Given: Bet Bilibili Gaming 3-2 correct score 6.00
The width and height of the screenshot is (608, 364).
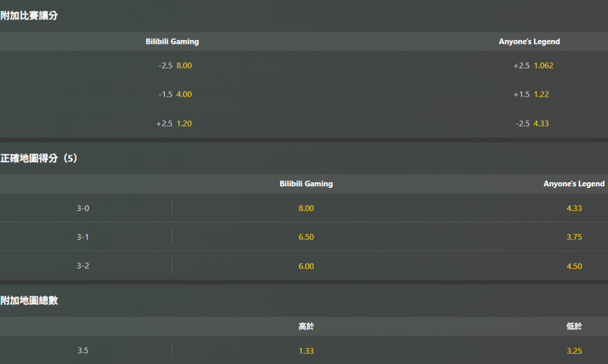Looking at the screenshot, I should (306, 266).
